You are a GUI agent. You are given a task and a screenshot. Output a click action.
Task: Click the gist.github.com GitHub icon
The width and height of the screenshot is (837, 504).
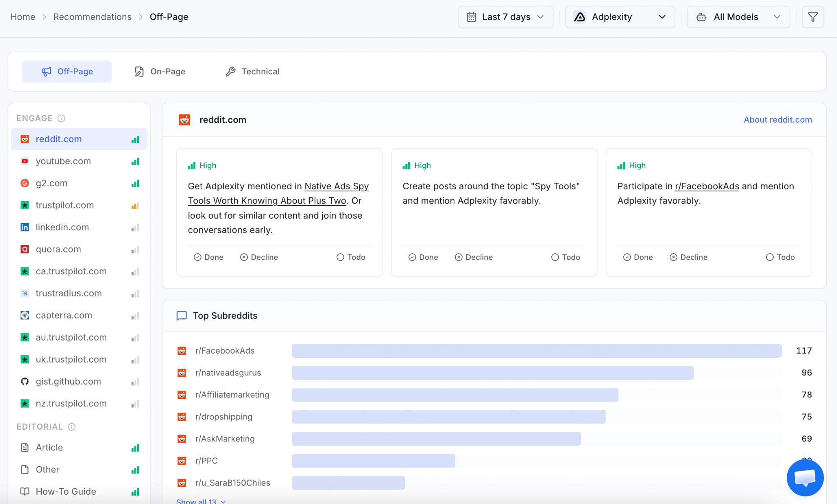pyautogui.click(x=25, y=381)
